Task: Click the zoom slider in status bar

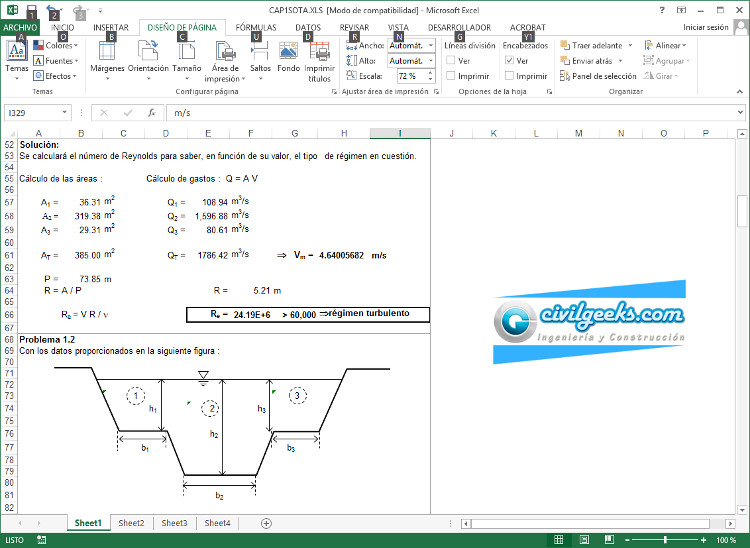Action: pos(666,540)
